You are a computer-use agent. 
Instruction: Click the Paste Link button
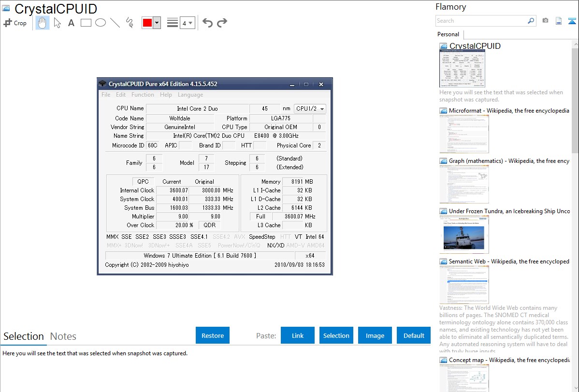pos(298,335)
